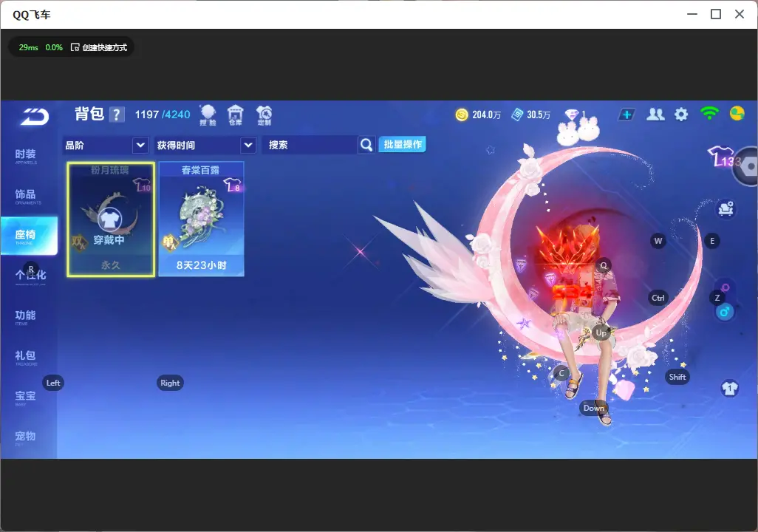Click the 批量操作 batch operation button

click(402, 145)
